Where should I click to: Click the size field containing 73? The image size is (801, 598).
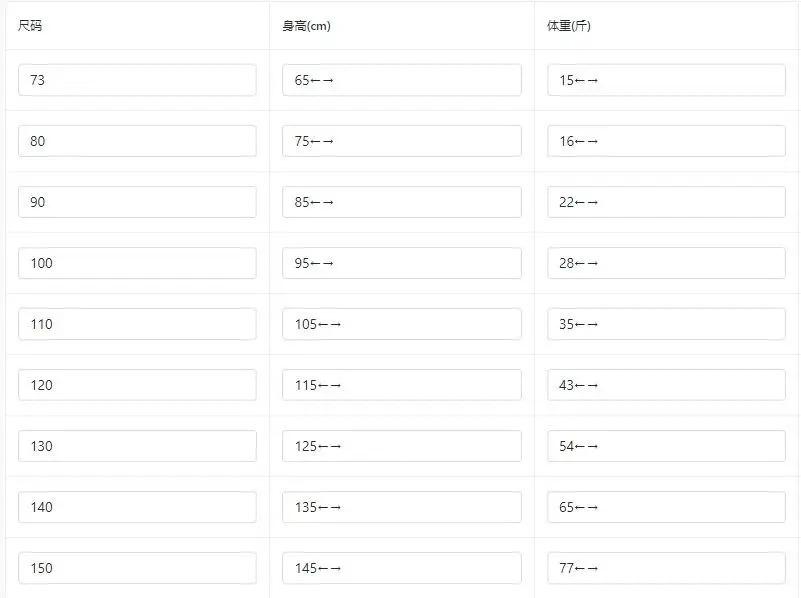pos(137,80)
